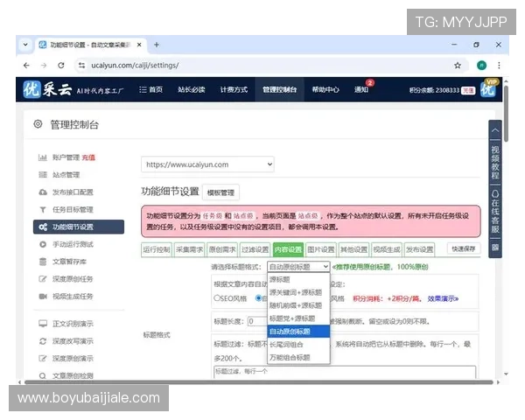This screenshot has width=525, height=420.
Task: Open the browser tab search chevron
Action: (25, 45)
